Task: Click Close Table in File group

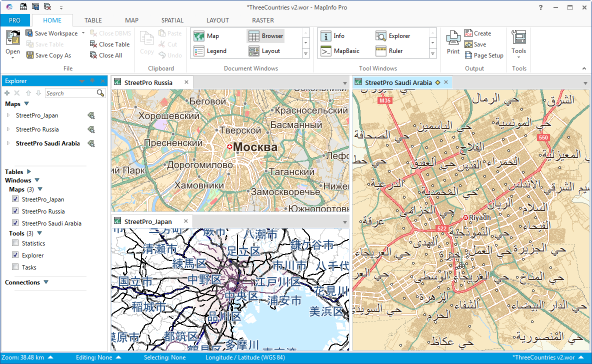Action: click(110, 44)
